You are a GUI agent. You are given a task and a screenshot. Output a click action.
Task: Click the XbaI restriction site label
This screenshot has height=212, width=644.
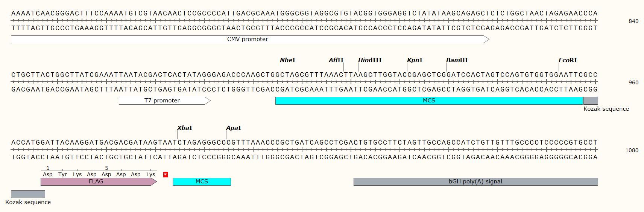click(x=185, y=128)
